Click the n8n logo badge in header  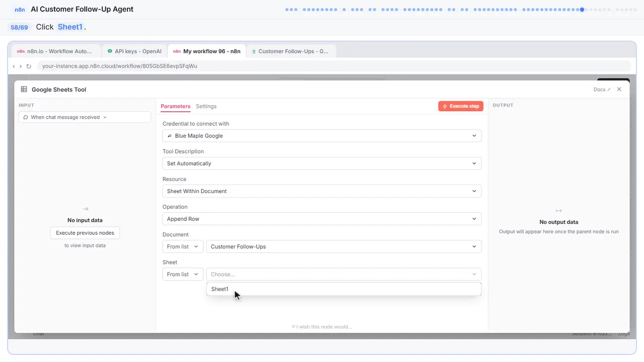(x=20, y=9)
